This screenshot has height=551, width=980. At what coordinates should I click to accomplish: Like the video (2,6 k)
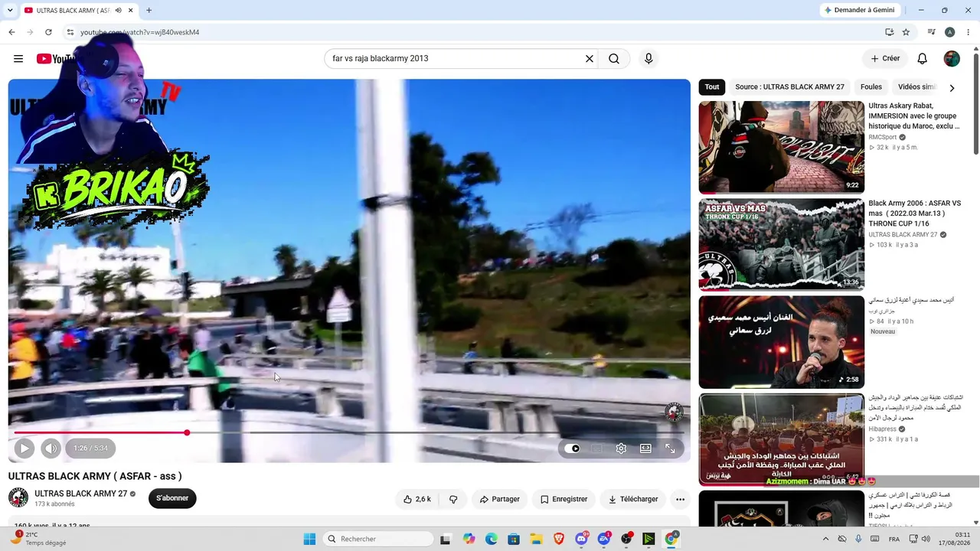tap(417, 499)
